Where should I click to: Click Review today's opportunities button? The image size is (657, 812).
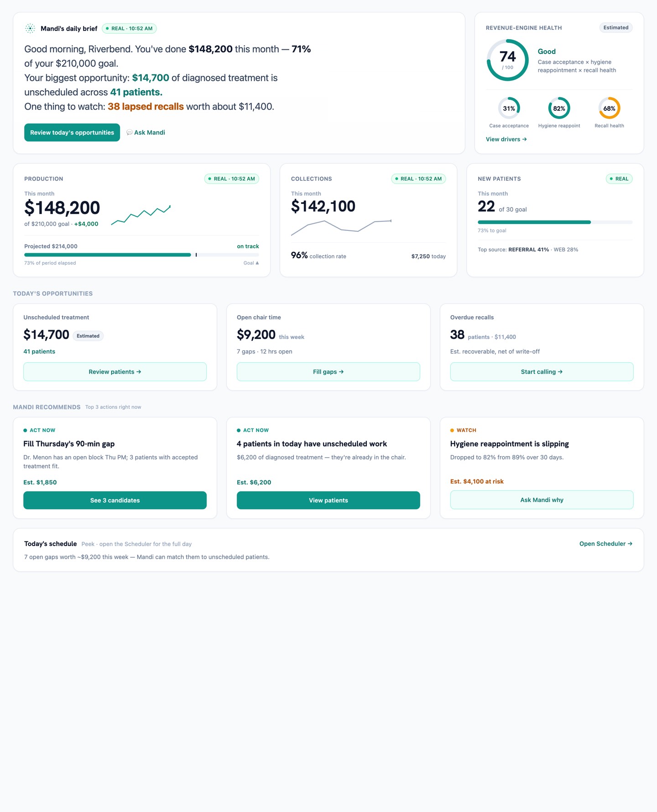point(72,132)
